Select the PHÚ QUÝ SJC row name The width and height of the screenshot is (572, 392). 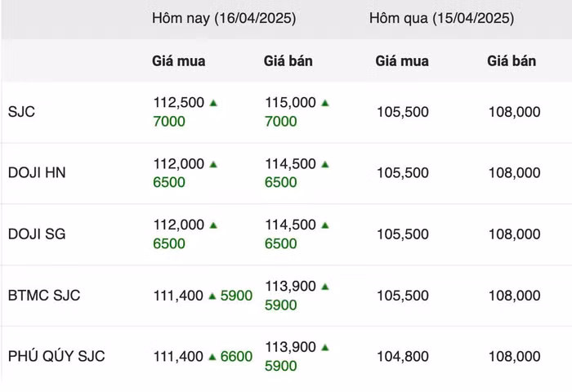pos(56,357)
